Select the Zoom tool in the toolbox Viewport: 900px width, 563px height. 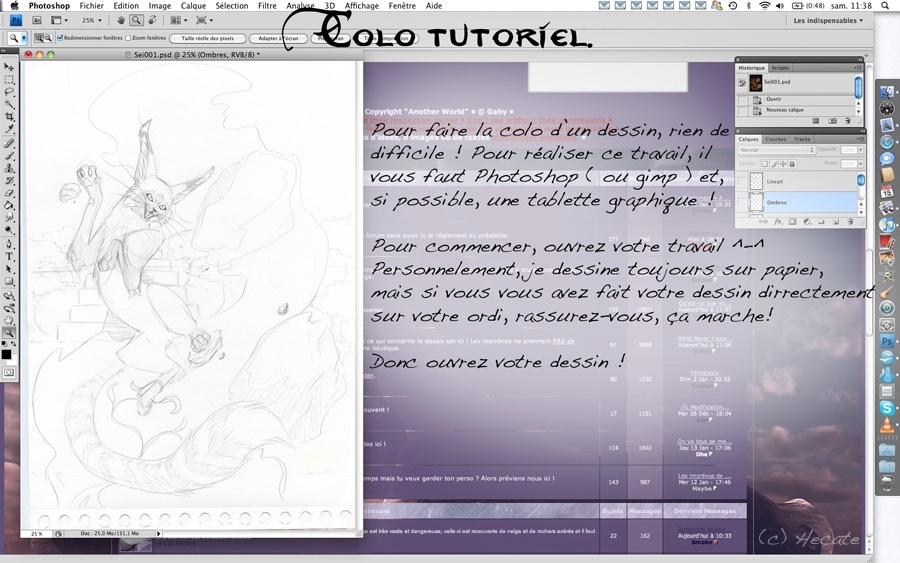[9, 333]
